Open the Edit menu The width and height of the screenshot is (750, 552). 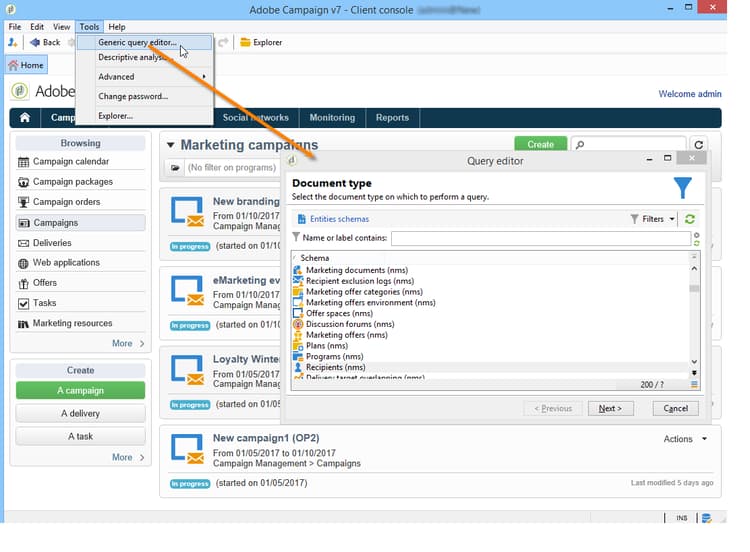point(37,27)
